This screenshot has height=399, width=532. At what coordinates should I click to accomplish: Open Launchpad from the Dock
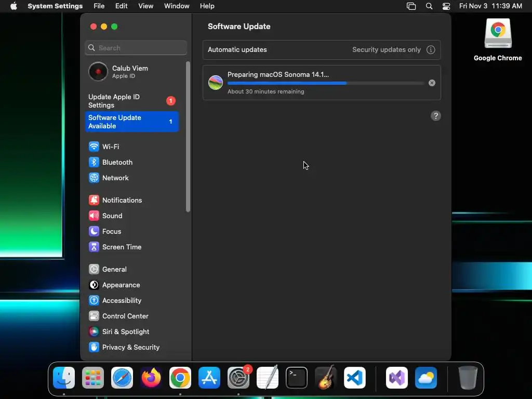pyautogui.click(x=93, y=378)
